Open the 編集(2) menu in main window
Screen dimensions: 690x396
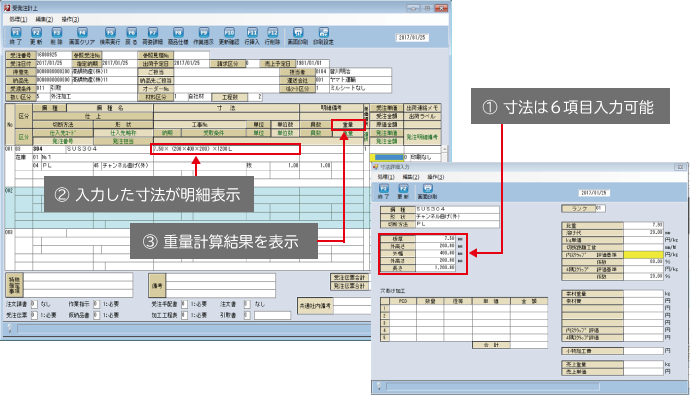pos(44,19)
